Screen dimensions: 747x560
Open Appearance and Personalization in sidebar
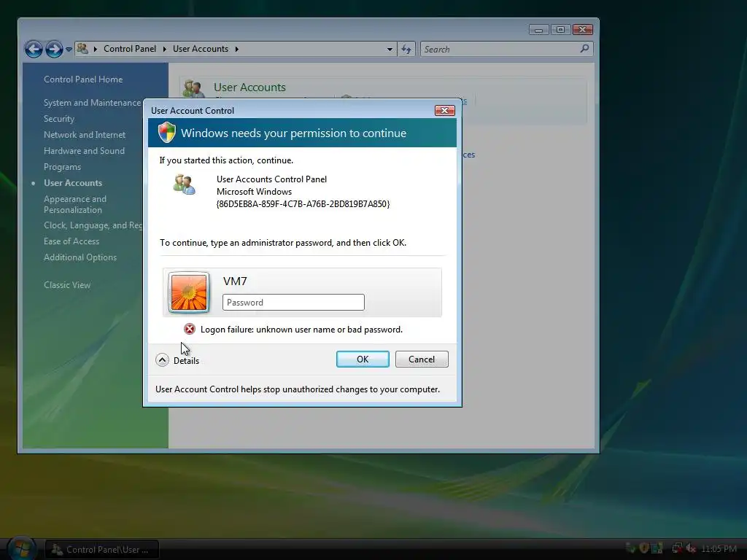[75, 204]
